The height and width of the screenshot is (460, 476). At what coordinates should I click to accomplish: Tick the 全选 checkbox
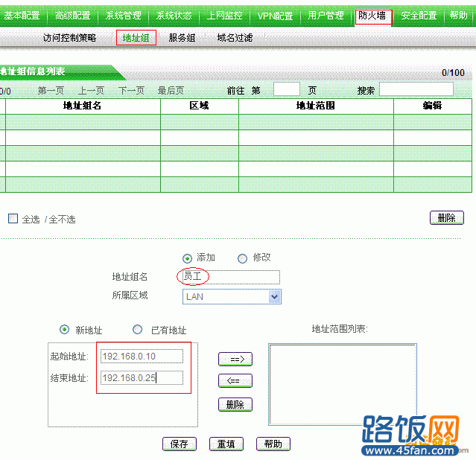13,218
